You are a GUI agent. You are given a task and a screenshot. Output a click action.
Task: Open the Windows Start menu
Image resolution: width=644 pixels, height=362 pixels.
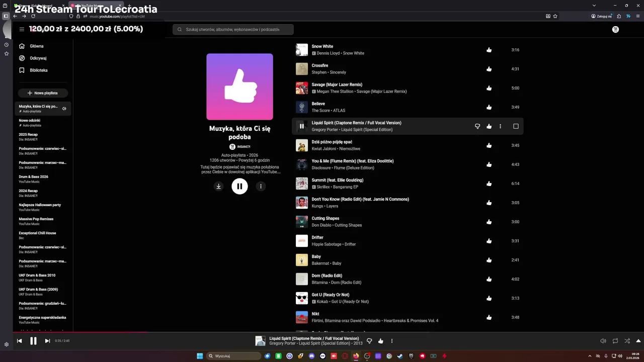(x=200, y=356)
